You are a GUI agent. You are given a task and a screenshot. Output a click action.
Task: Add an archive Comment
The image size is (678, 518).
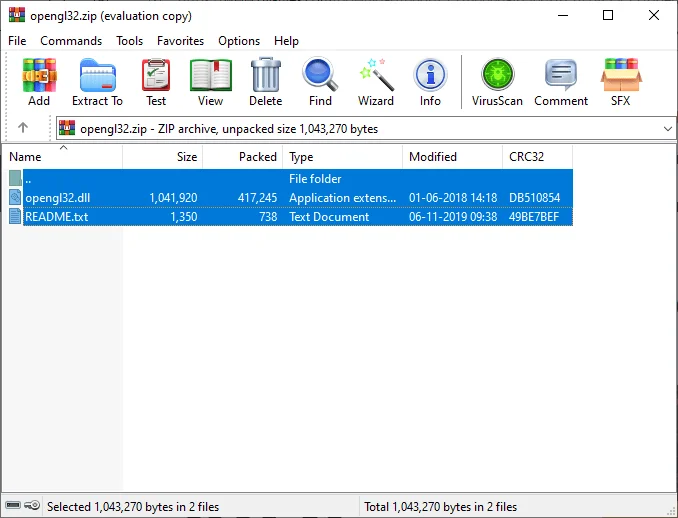[x=561, y=82]
